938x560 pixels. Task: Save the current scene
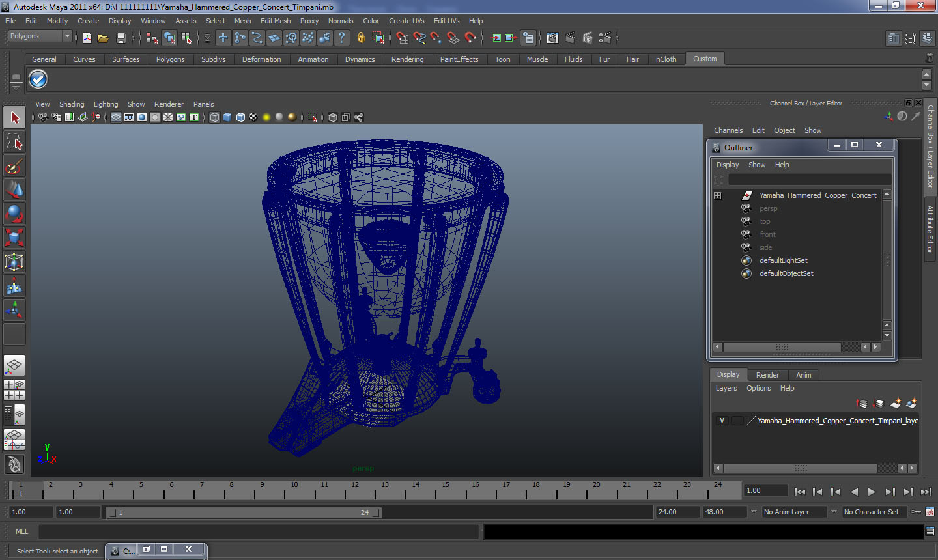pyautogui.click(x=121, y=38)
